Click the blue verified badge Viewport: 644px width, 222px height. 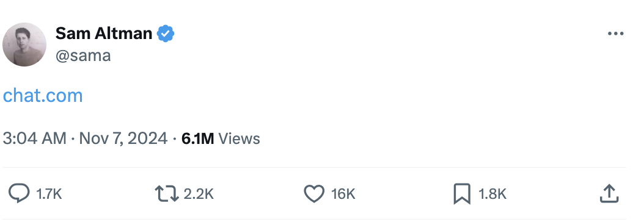pos(166,34)
